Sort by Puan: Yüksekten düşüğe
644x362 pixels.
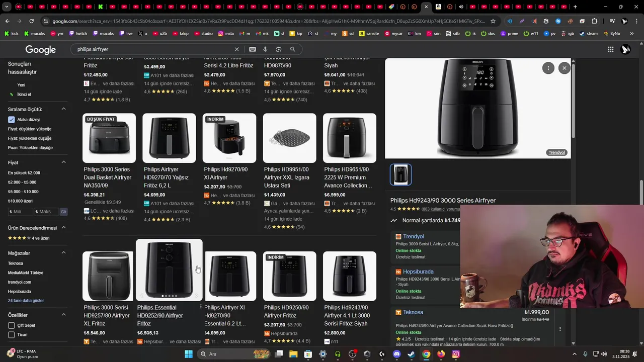tap(30, 148)
